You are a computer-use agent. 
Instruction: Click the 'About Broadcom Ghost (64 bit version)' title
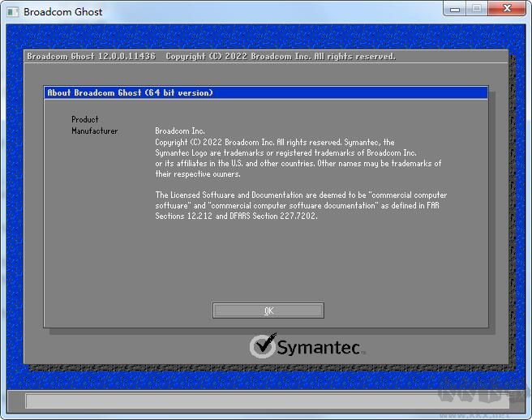[x=130, y=92]
